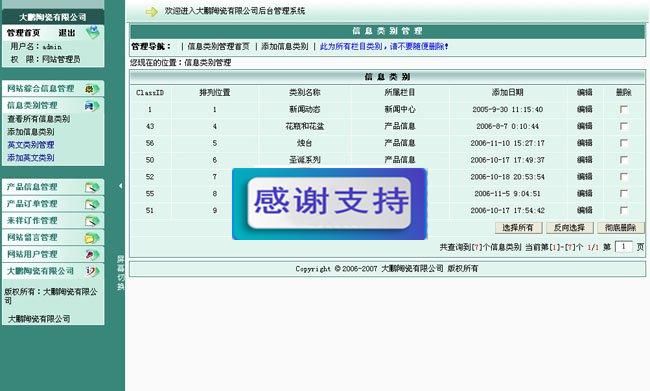Edit the 烛台 row
This screenshot has width=650, height=391.
point(585,143)
